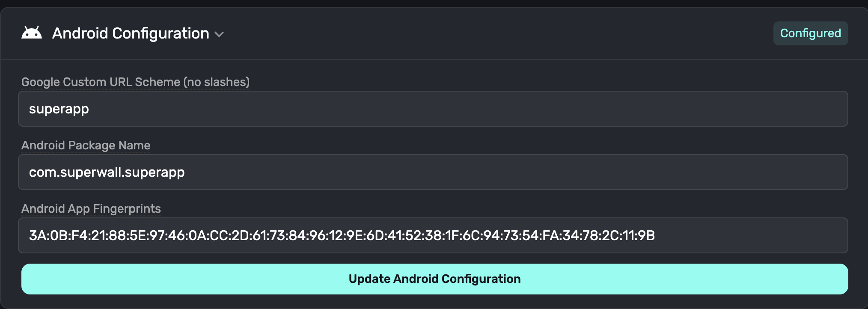Image resolution: width=868 pixels, height=309 pixels.
Task: Click the word 'Update' on the teal button
Action: point(369,279)
